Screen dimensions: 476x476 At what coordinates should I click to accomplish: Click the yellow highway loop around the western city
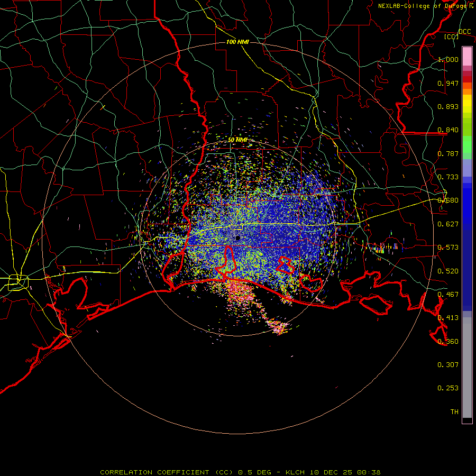click(18, 282)
